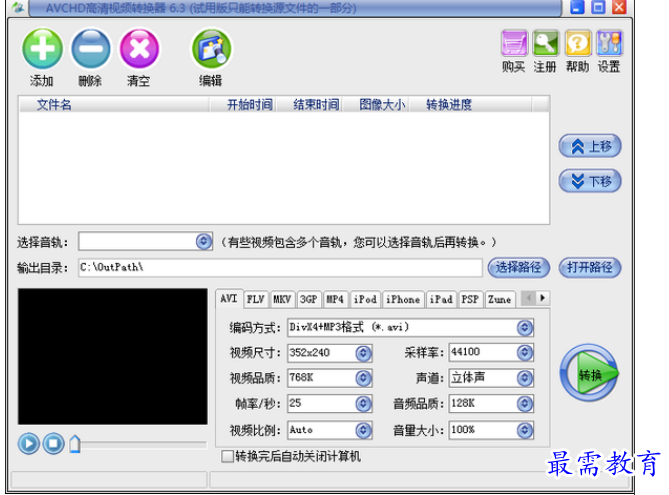Switch to the MKV format tab

pyautogui.click(x=282, y=300)
